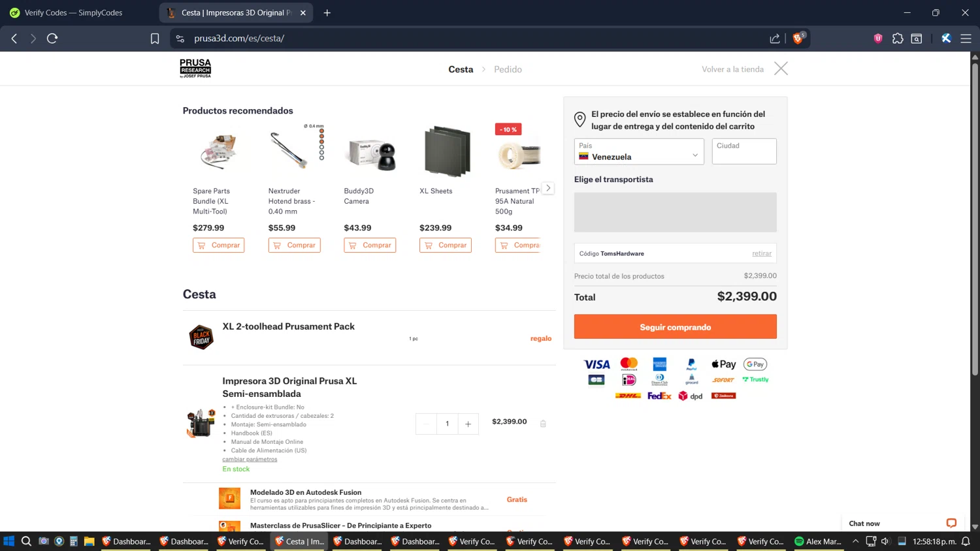Screen dimensions: 980x551
Task: Buy the Spare Parts Bundle
Action: pyautogui.click(x=218, y=245)
